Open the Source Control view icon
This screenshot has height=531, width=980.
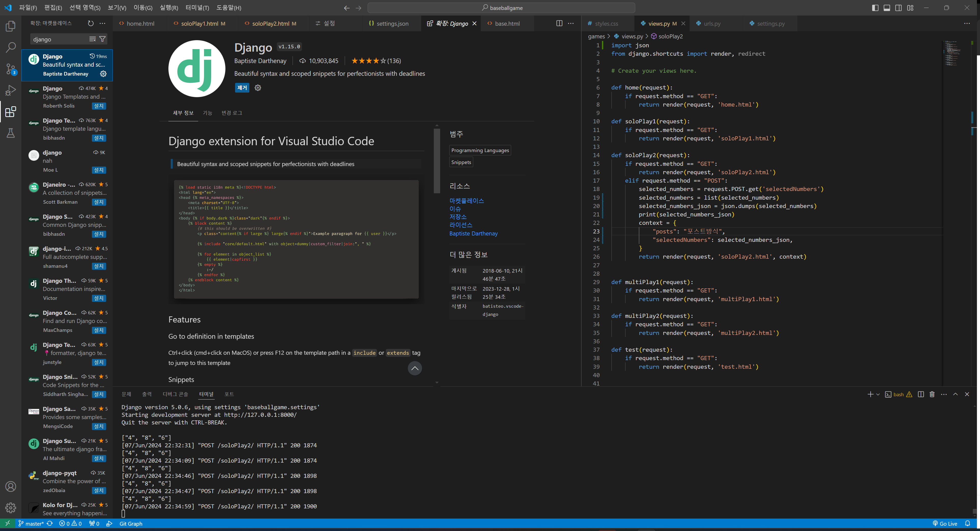coord(11,69)
